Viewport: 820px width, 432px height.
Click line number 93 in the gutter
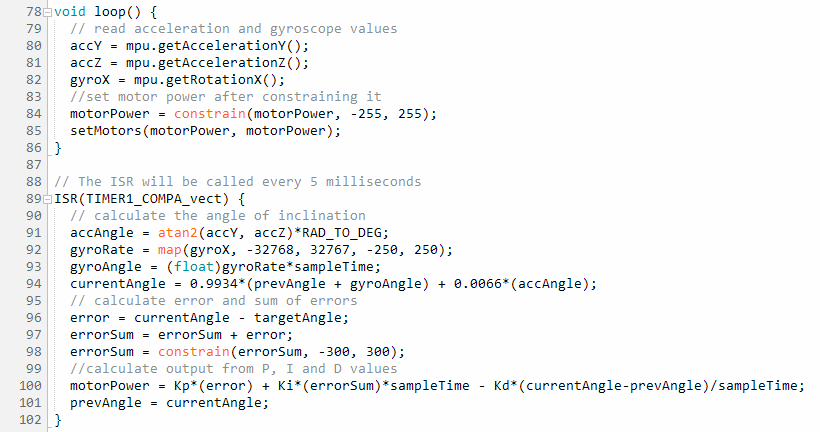[31, 266]
